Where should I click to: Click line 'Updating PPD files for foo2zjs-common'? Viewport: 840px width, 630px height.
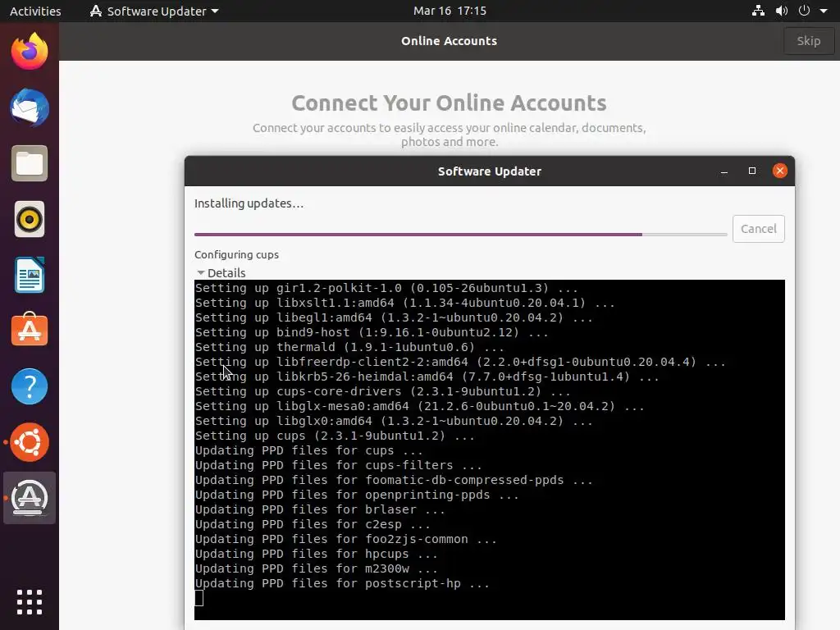tap(345, 539)
